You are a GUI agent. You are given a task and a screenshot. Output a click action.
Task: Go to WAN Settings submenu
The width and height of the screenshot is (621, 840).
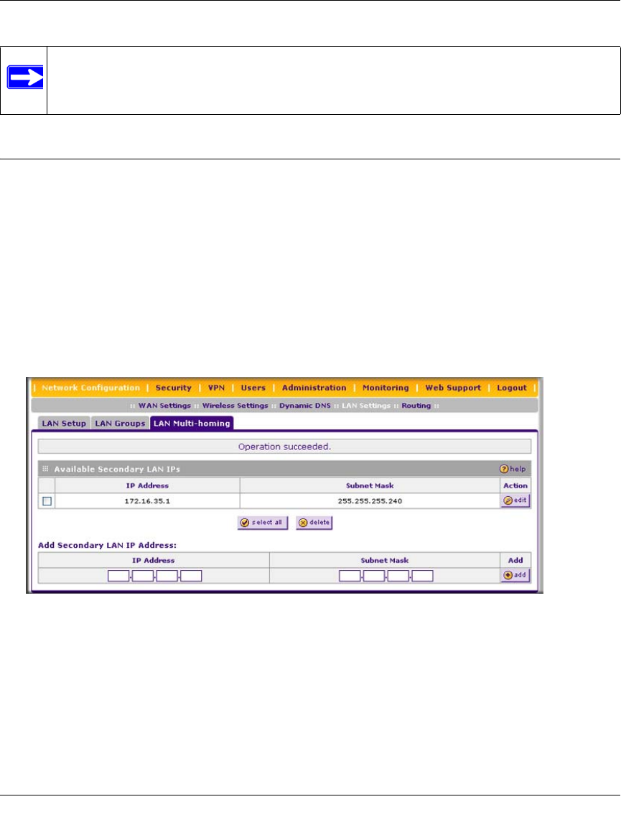(164, 406)
